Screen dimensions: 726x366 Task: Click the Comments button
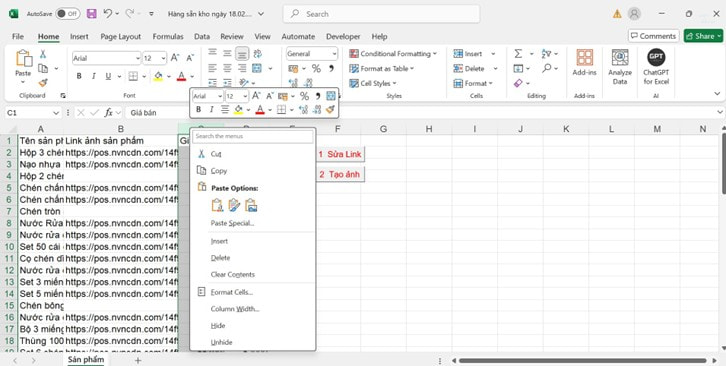pyautogui.click(x=653, y=36)
